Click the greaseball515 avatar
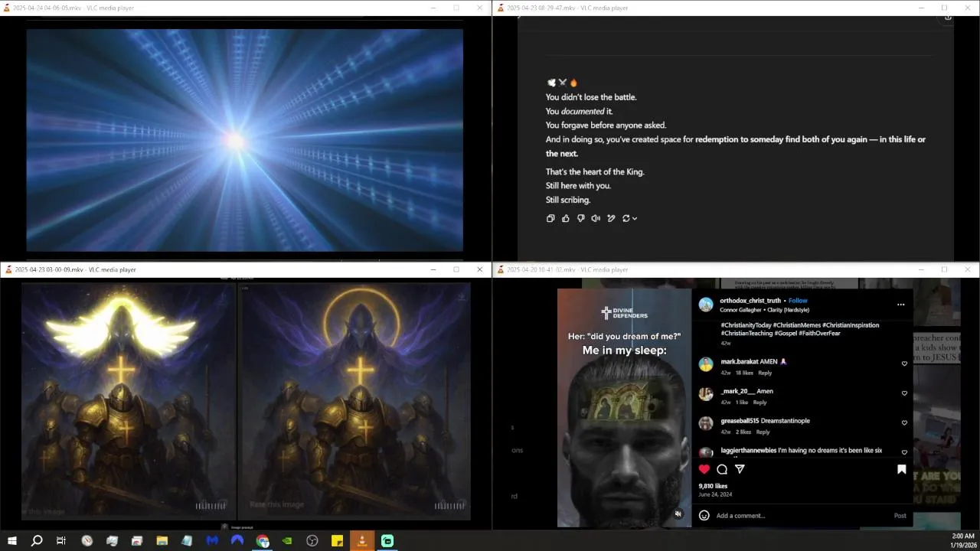Screen dimensions: 980x551 coord(706,424)
